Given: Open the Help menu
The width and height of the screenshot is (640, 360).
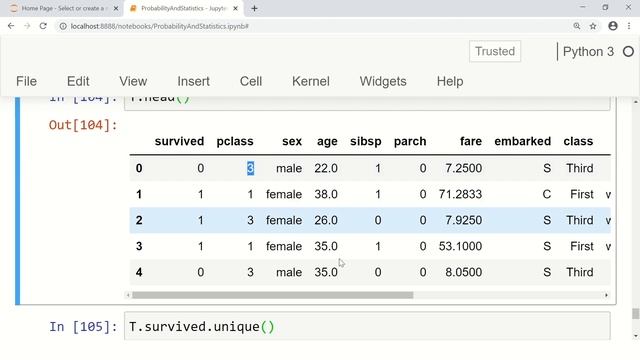Looking at the screenshot, I should pyautogui.click(x=450, y=81).
